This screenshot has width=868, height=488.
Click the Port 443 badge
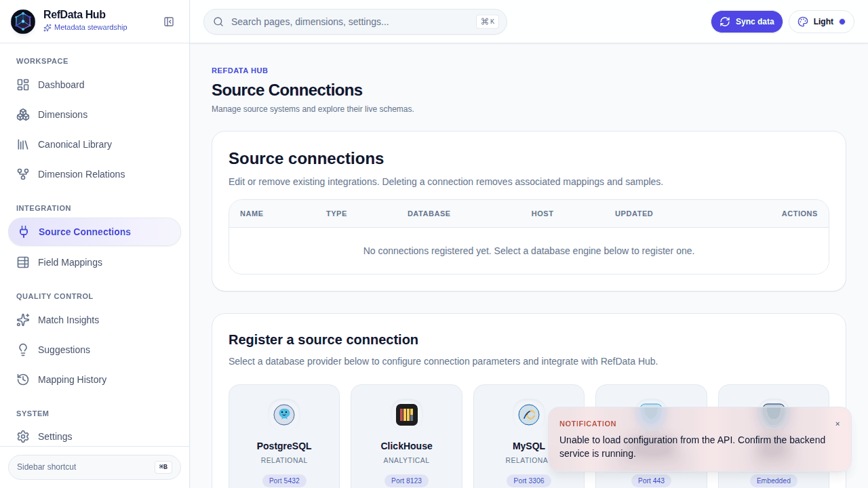(651, 481)
